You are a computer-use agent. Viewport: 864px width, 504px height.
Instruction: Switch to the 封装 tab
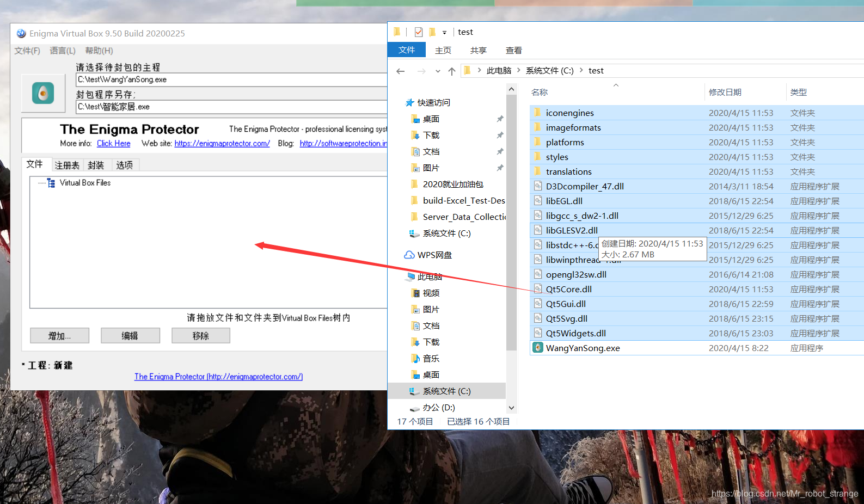(x=96, y=165)
